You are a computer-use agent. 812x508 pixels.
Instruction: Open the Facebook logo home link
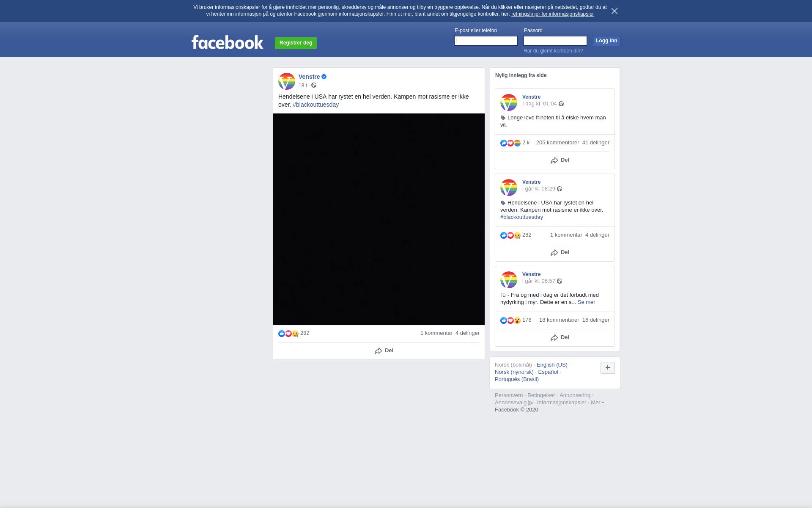(x=227, y=42)
